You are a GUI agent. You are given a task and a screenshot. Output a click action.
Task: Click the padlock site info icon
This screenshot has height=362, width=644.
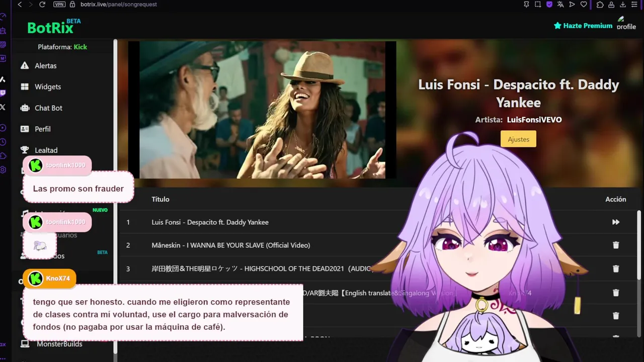(72, 5)
